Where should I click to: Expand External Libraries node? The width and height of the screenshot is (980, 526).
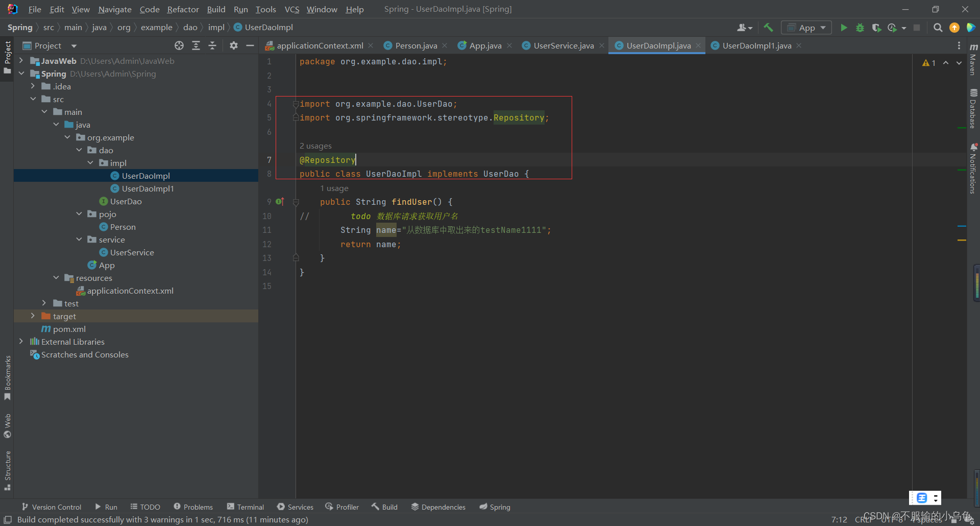click(x=21, y=342)
